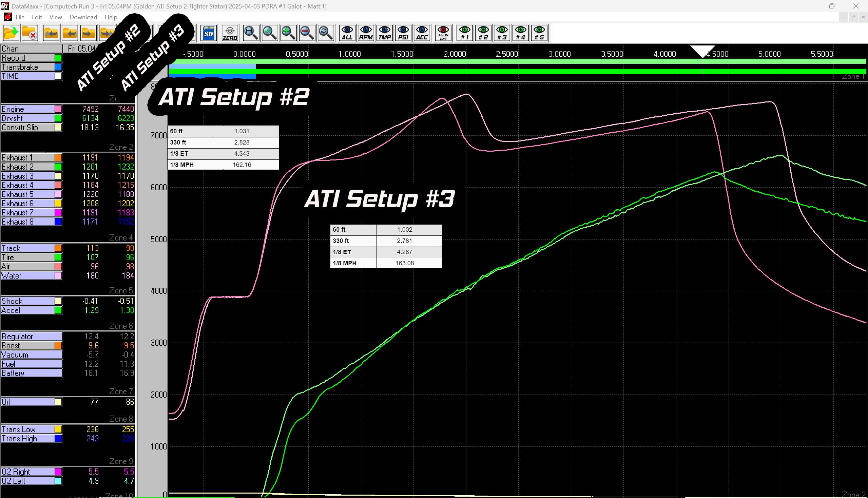Viewport: 868px width, 498px height.
Task: Toggle custom view #2 eye button
Action: (x=483, y=33)
